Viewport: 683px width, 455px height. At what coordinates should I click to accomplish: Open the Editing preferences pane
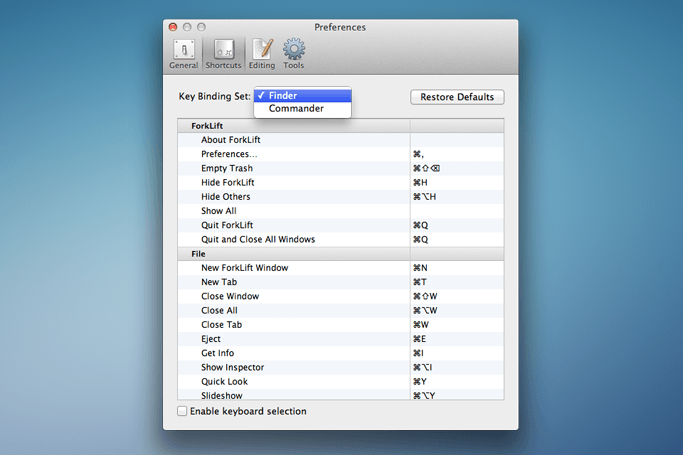[262, 54]
